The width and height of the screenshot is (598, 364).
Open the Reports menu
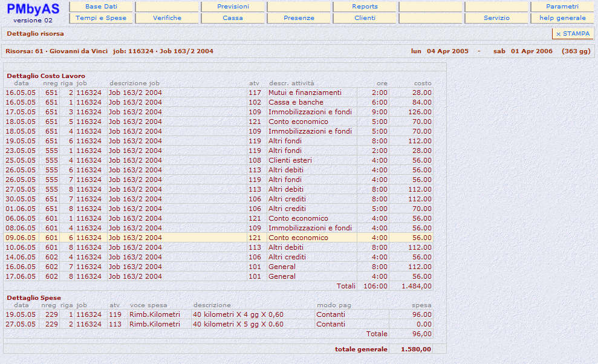365,7
